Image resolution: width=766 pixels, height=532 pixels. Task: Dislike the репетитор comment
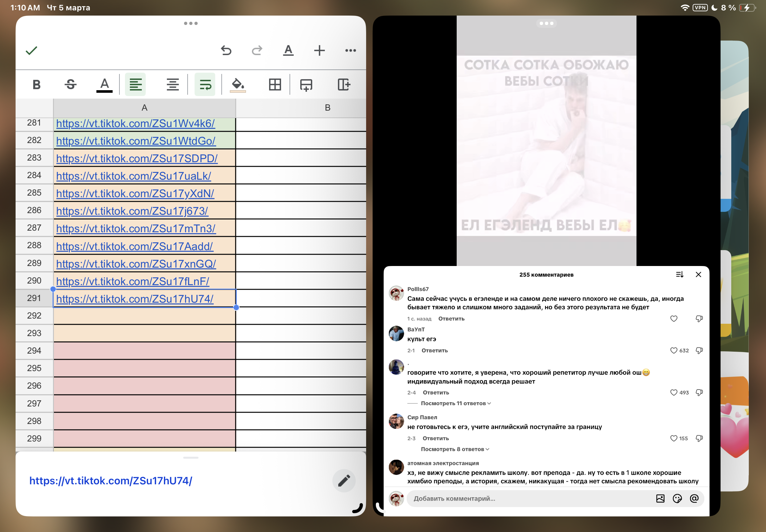(x=699, y=393)
